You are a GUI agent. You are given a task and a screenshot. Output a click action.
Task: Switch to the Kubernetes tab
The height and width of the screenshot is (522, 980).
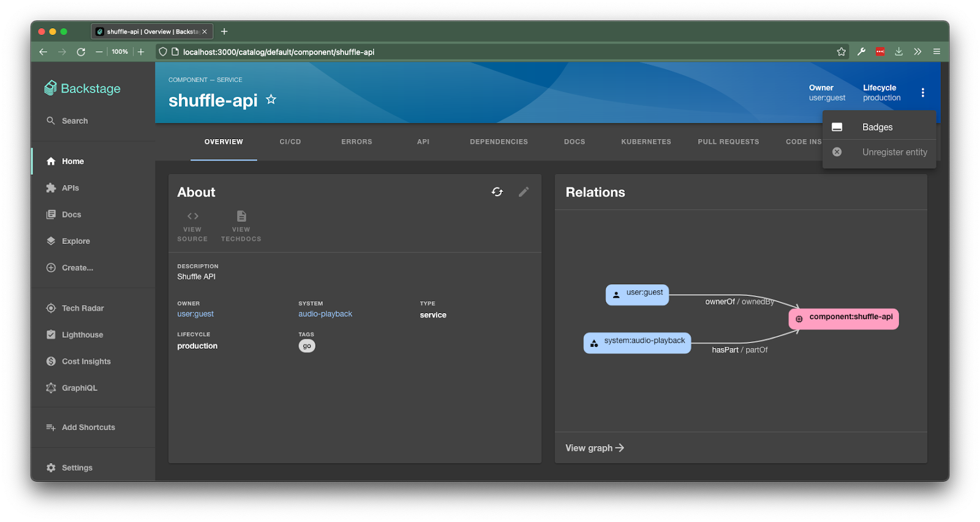pyautogui.click(x=646, y=142)
